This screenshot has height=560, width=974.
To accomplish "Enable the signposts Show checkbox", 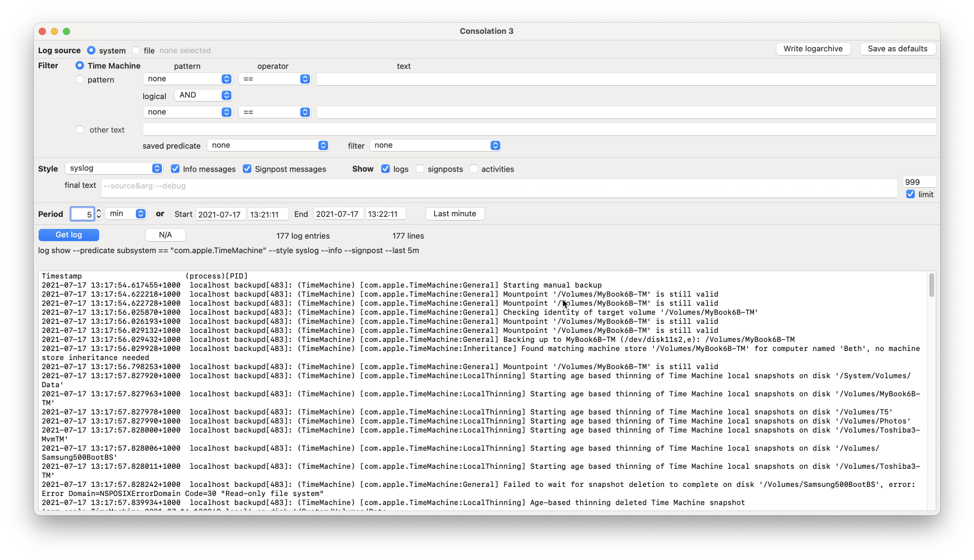I will 420,169.
